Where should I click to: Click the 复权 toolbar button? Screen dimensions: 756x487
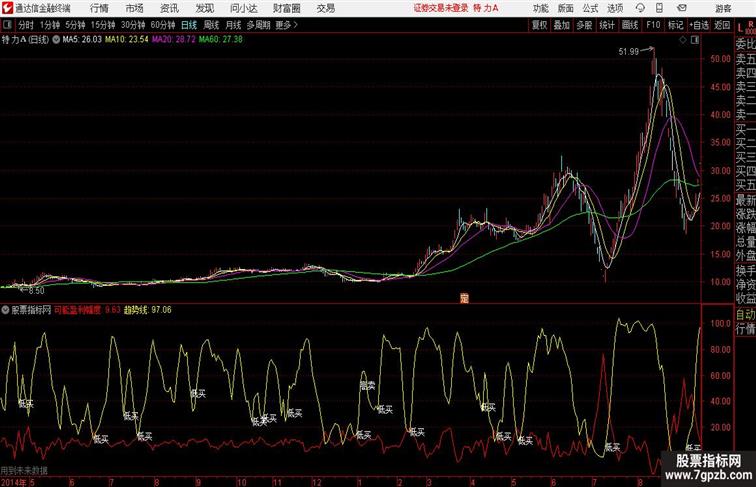pyautogui.click(x=539, y=25)
